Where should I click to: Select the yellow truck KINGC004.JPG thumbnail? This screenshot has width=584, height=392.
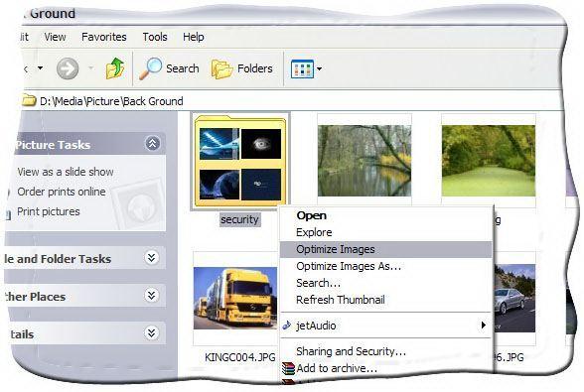point(235,298)
